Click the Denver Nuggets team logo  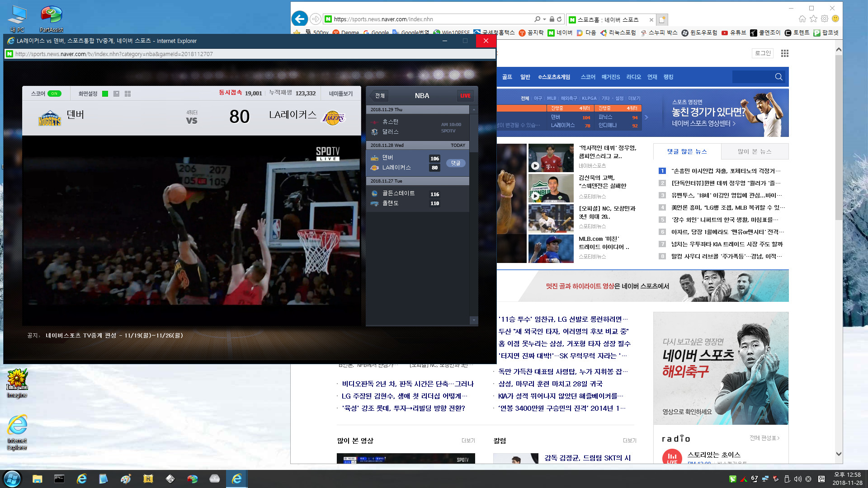coord(49,118)
